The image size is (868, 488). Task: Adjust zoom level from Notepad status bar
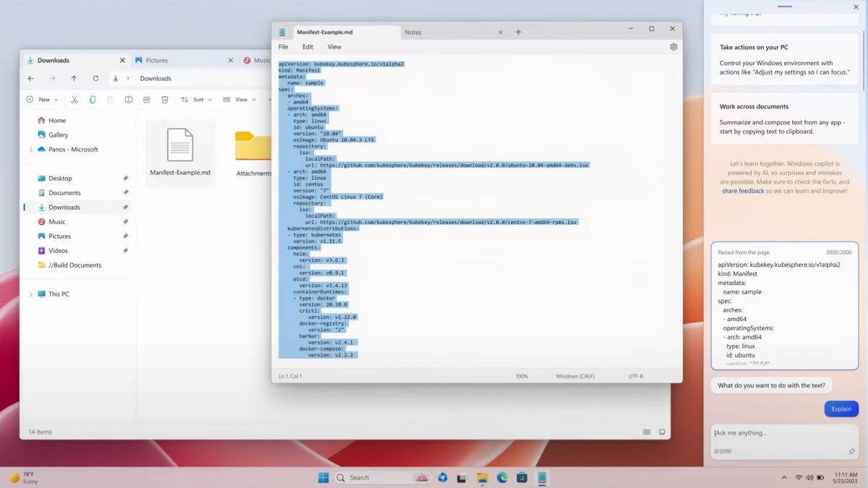pos(521,375)
